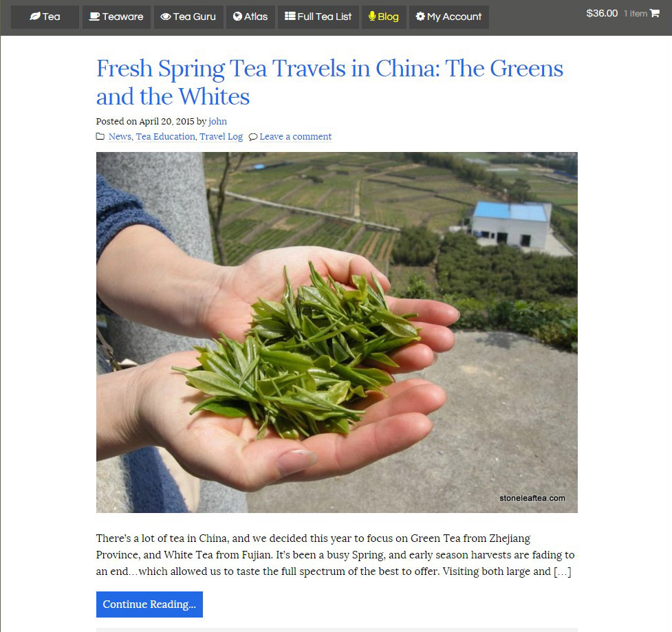
Task: Open the News category link
Action: click(x=120, y=136)
